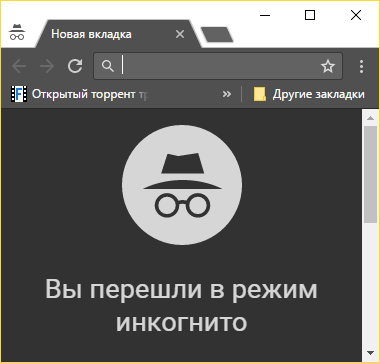Image resolution: width=380 pixels, height=363 pixels.
Task: Click the heading Вы перешли в режим инкогнито
Action: click(x=181, y=305)
